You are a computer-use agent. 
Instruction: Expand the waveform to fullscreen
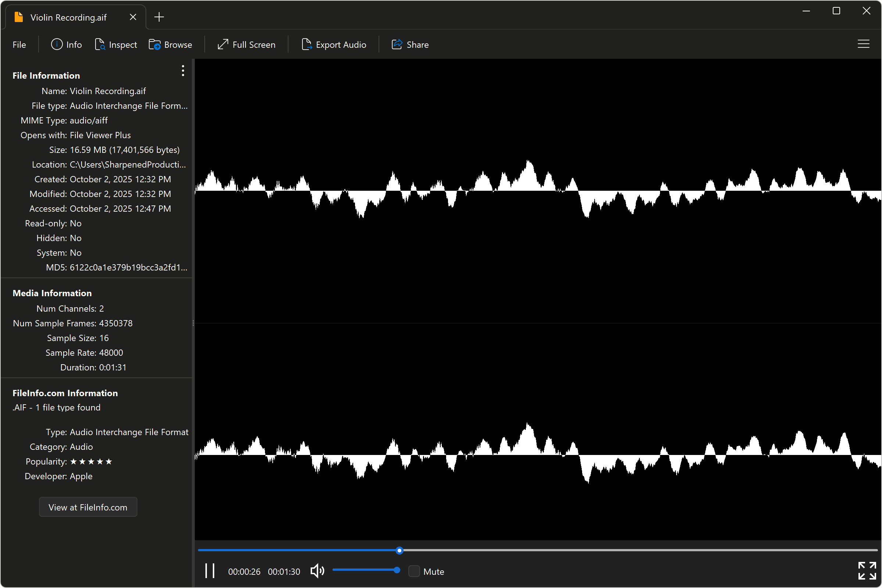pyautogui.click(x=867, y=571)
